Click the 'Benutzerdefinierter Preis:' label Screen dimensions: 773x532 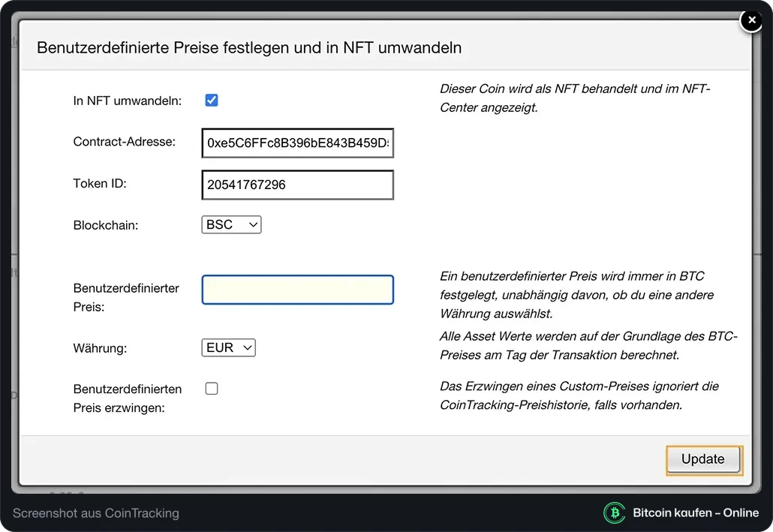point(126,297)
